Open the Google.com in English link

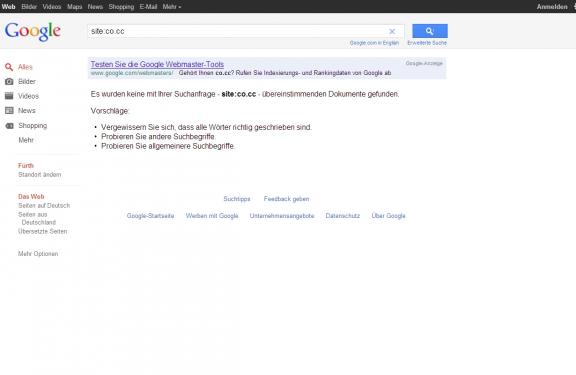click(374, 43)
